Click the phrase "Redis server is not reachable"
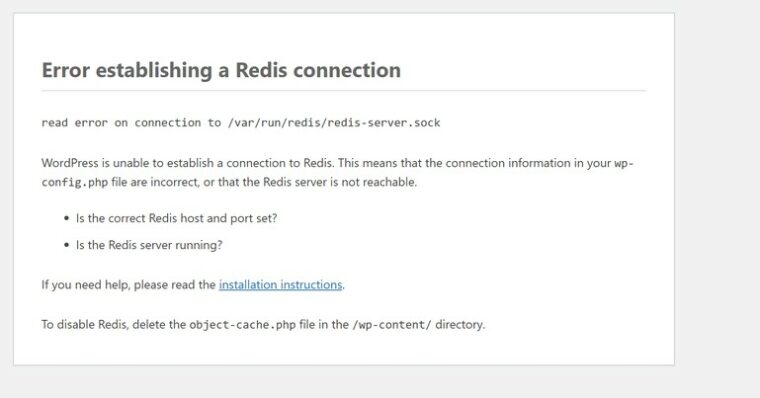Viewport: 760px width, 398px height. click(339, 182)
